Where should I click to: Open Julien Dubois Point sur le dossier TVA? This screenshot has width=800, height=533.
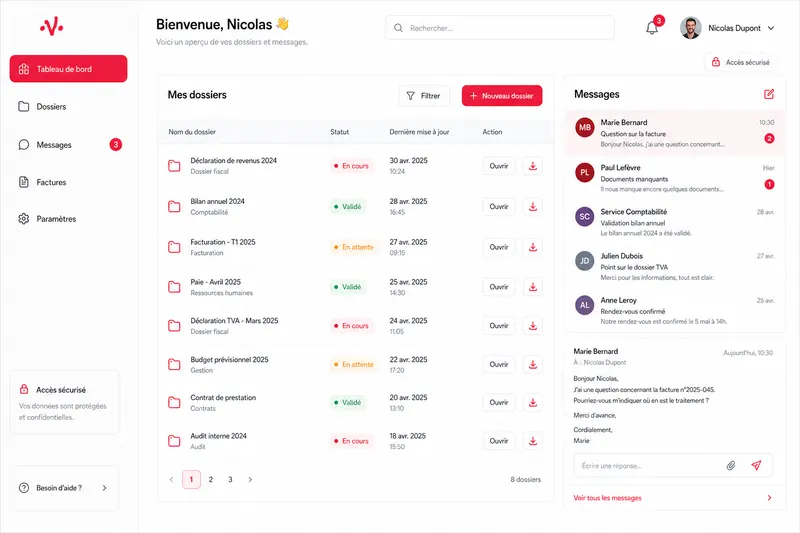tap(675, 266)
